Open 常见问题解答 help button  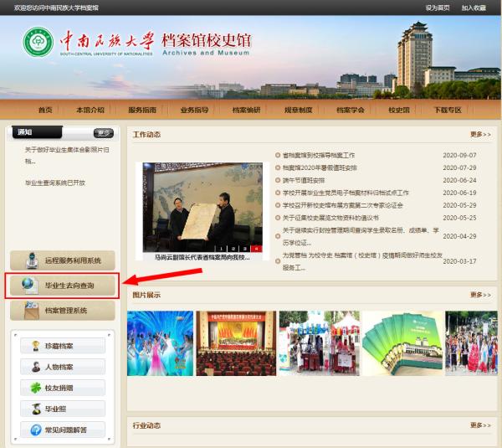62,430
